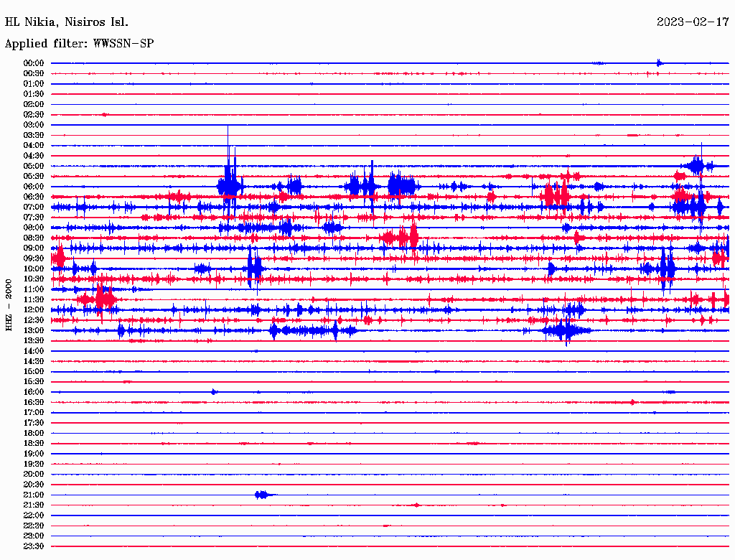Select the 03:30 time label
This screenshot has width=735, height=560.
[x=34, y=135]
